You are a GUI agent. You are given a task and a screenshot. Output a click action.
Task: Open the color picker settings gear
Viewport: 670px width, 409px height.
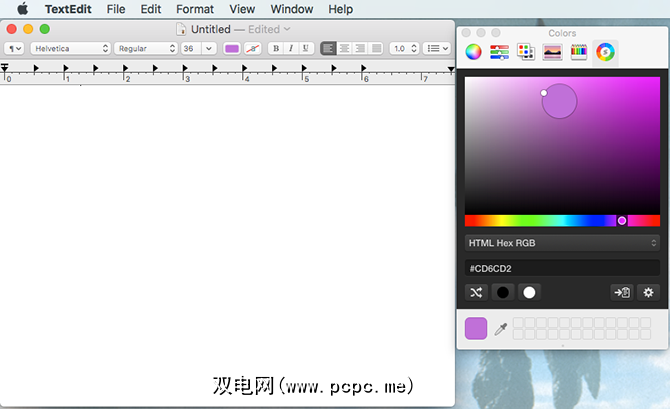(648, 292)
